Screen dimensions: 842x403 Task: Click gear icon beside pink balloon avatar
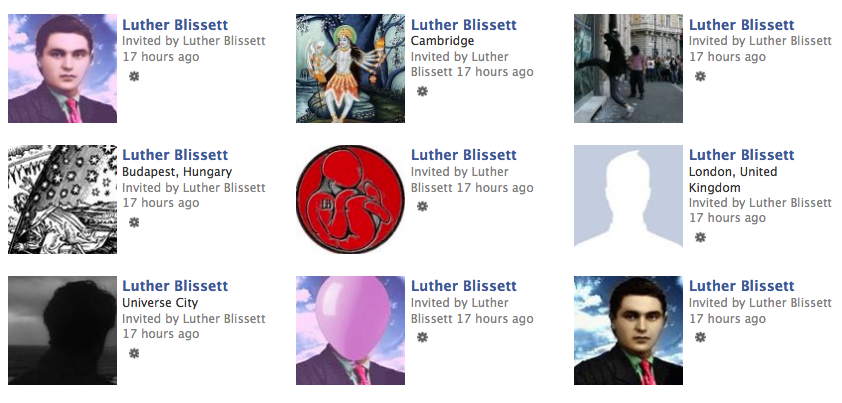point(423,337)
